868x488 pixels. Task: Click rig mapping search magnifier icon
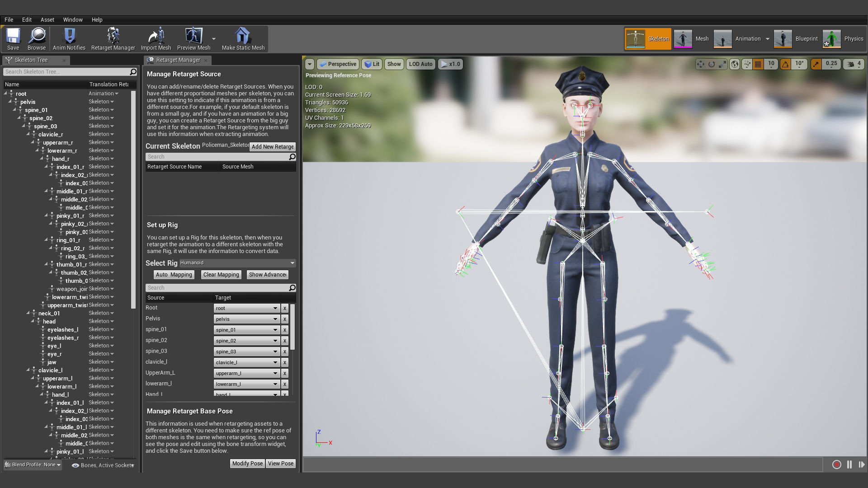click(x=292, y=288)
